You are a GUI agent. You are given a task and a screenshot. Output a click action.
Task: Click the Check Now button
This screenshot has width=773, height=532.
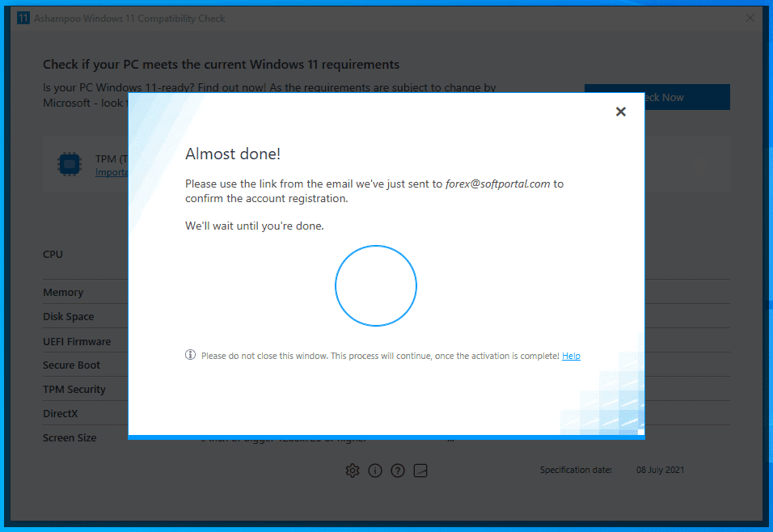click(688, 97)
